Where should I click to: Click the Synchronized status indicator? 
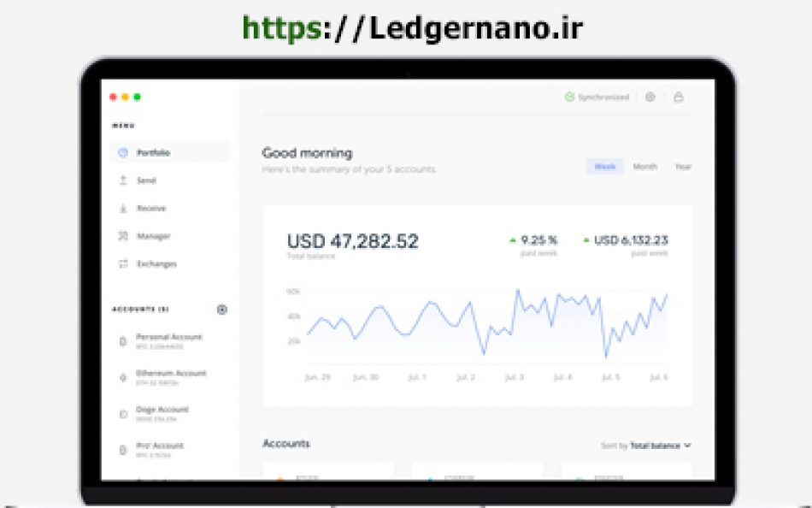point(597,97)
